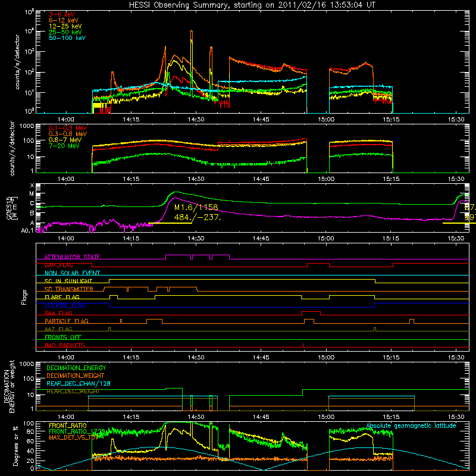476x476 pixels.
Task: Select the yellow flare duration bar below M1.6
Action: (170, 224)
